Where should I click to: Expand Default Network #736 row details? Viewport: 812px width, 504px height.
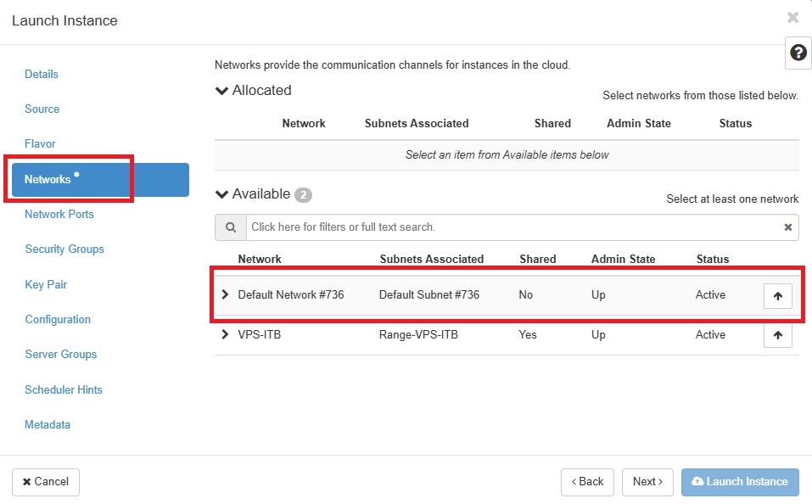tap(225, 294)
